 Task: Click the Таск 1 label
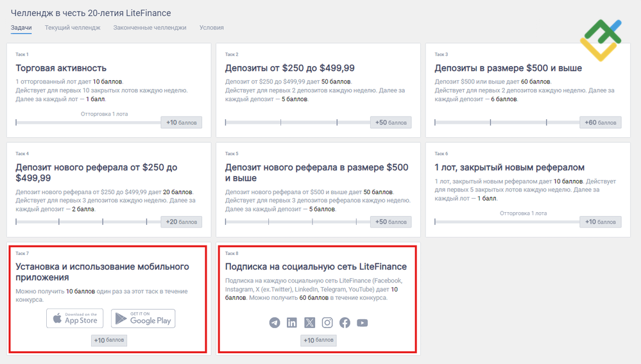click(22, 54)
